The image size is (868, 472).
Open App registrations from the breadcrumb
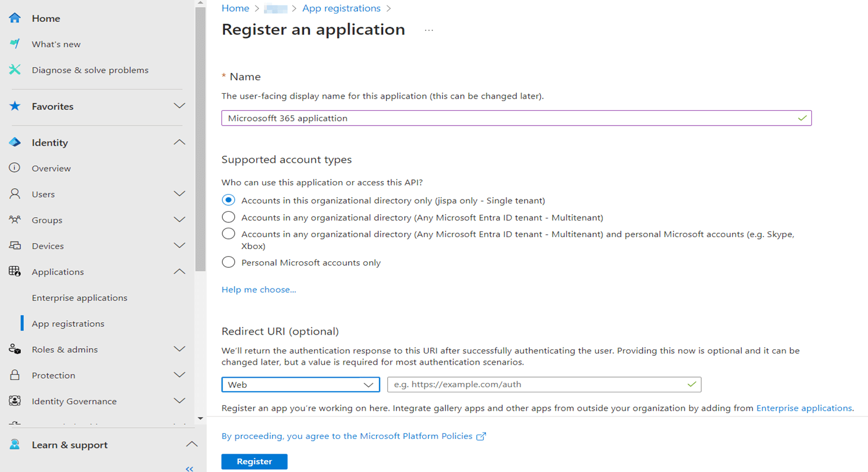[341, 8]
